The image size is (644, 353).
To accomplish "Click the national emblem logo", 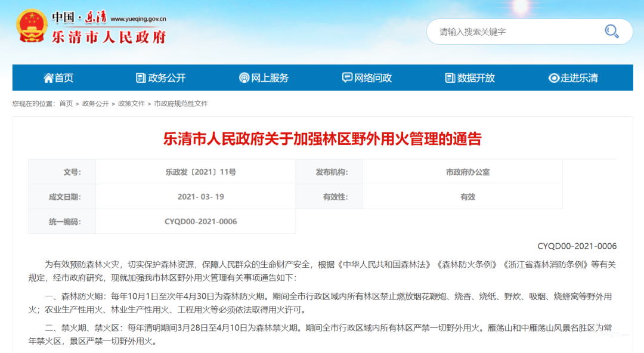I will pos(32,26).
